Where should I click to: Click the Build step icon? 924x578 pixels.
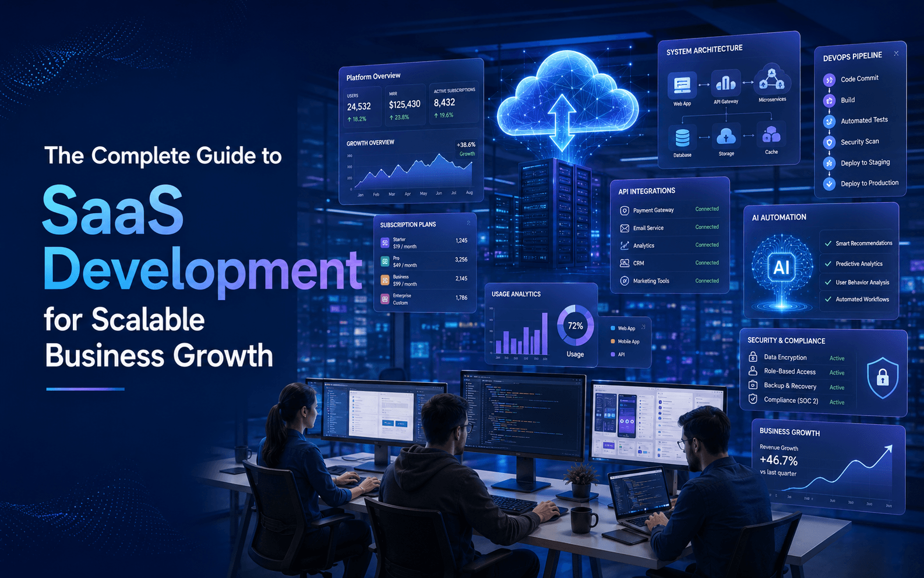click(829, 101)
